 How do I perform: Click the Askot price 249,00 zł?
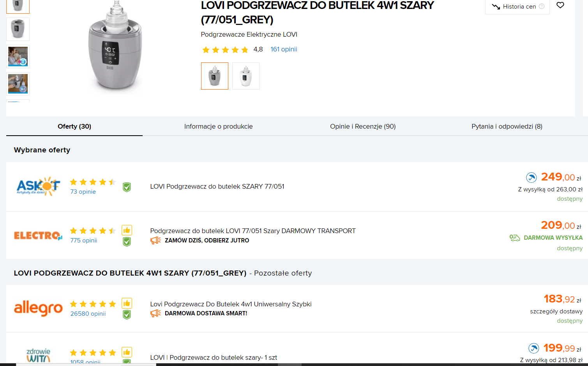561,177
